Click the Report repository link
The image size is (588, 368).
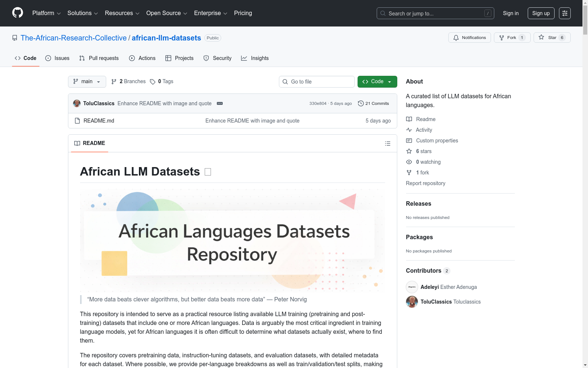pos(426,183)
